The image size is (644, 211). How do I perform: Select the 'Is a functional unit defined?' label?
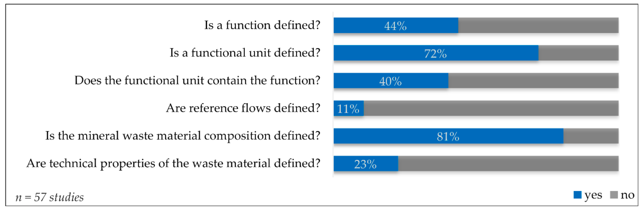[x=245, y=53]
